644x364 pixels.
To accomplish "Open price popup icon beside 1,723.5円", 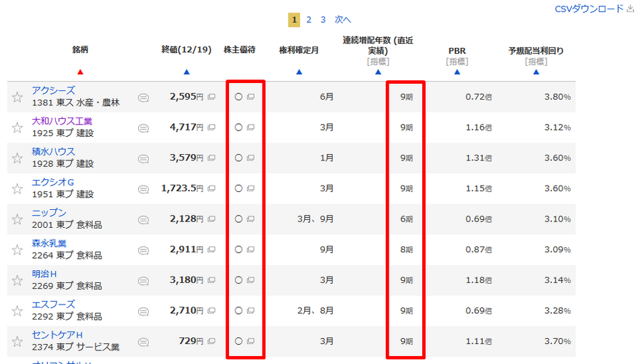I will [x=212, y=188].
